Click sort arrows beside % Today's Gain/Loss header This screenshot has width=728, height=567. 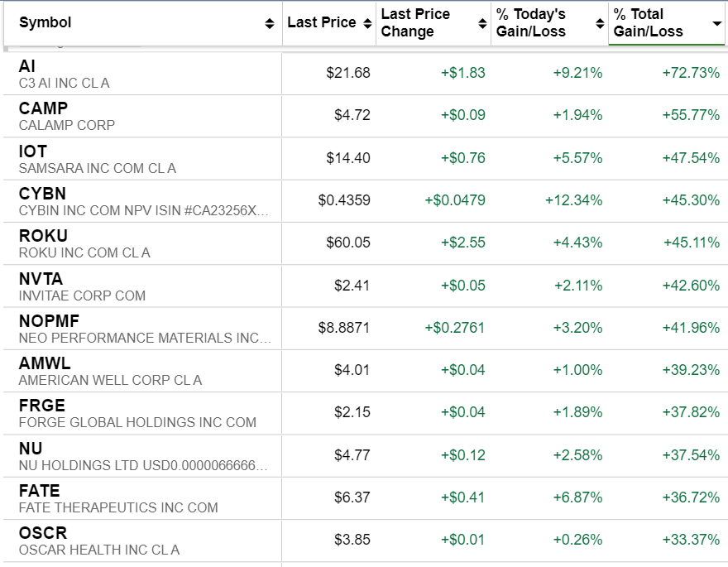tap(601, 24)
